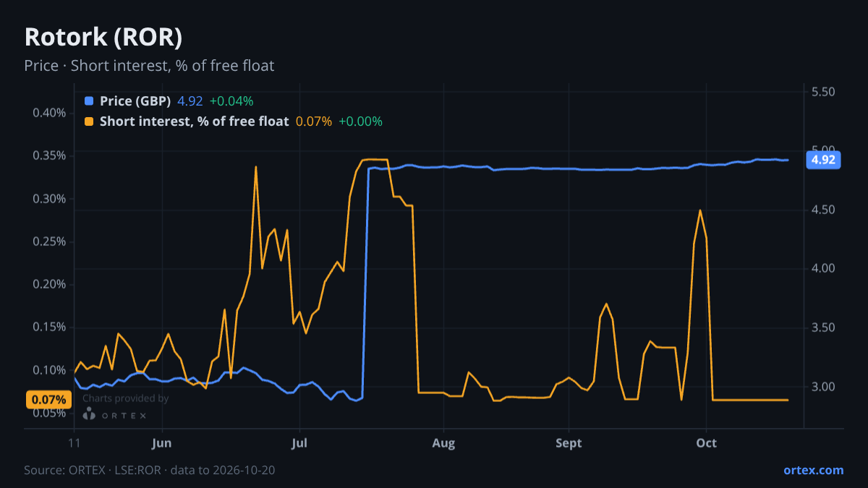This screenshot has width=868, height=488.
Task: Click the 0.15% left axis label
Action: (x=49, y=328)
